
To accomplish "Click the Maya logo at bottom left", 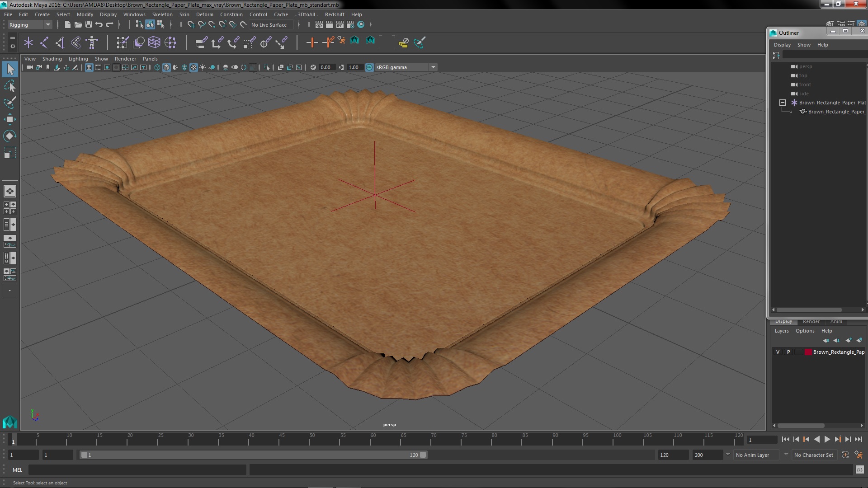I will point(10,422).
